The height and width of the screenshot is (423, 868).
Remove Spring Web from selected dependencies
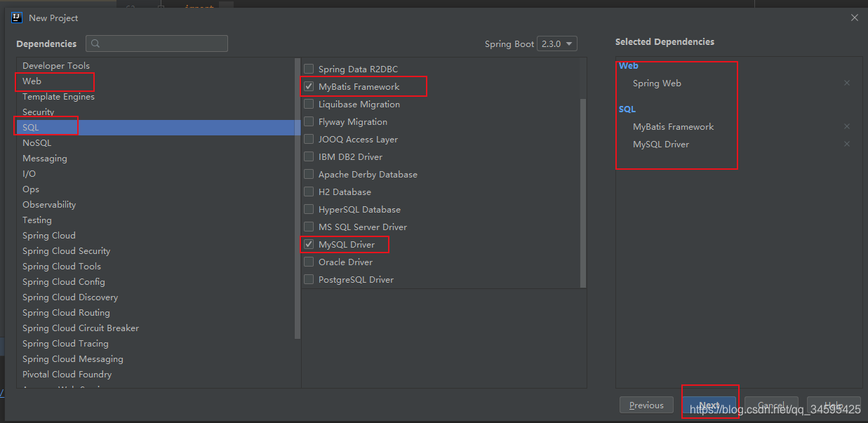(x=847, y=83)
